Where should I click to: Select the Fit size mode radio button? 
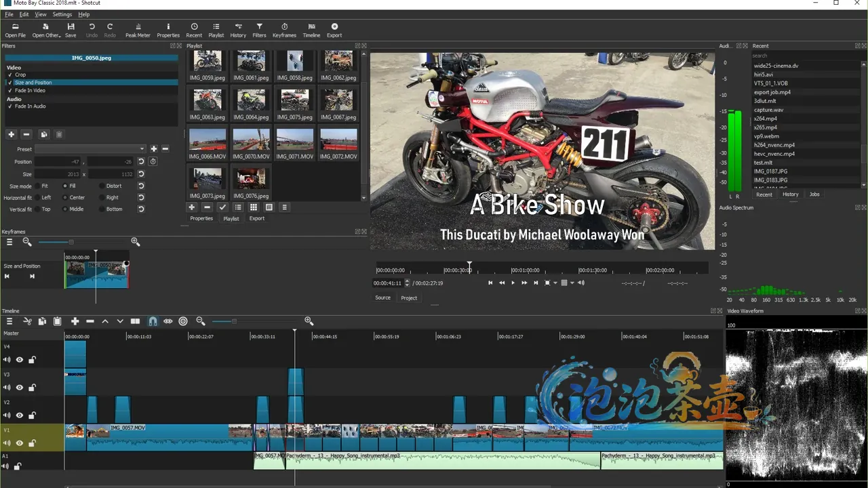38,186
